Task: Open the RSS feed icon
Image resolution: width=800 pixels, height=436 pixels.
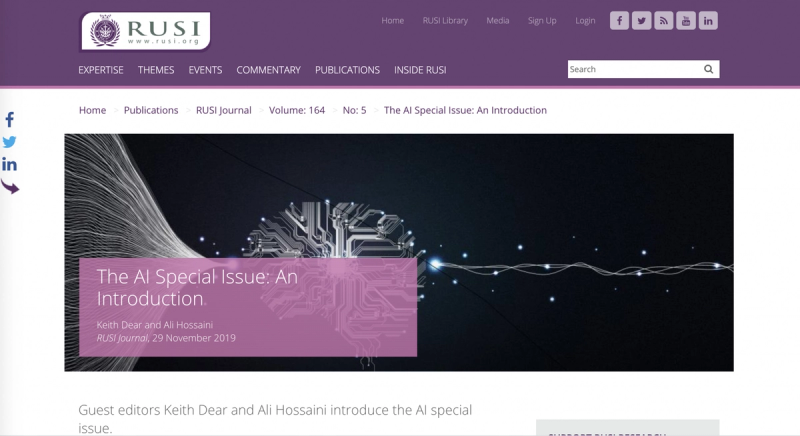Action: pyautogui.click(x=664, y=21)
